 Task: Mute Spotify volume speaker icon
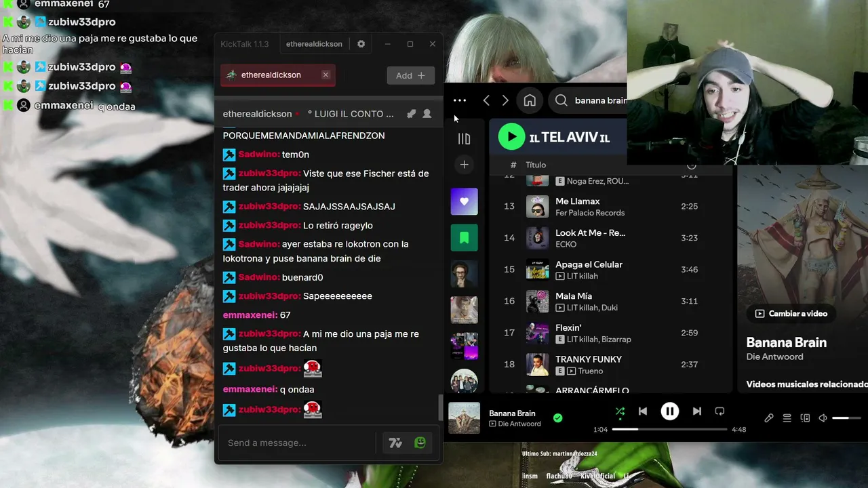[823, 418]
